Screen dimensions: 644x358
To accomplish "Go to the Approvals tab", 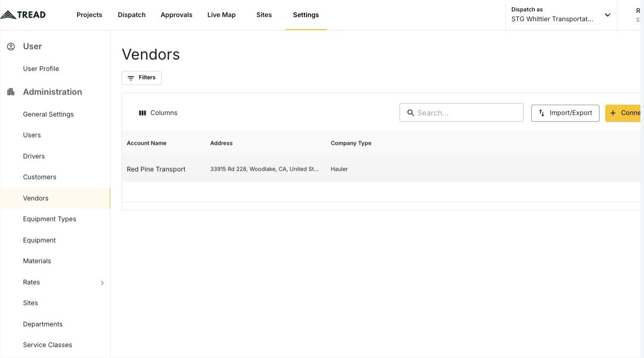I will (x=176, y=15).
